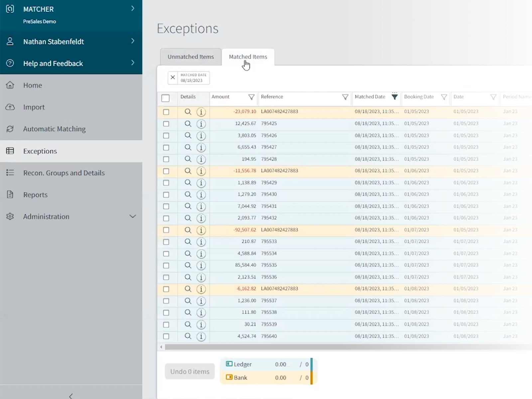Click the Amount column filter icon
Image resolution: width=532 pixels, height=399 pixels.
tap(251, 97)
